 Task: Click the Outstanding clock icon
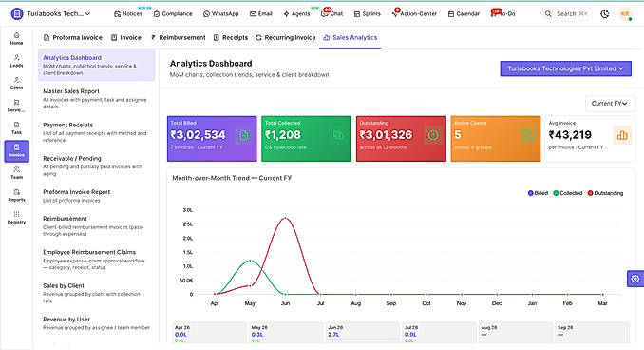pos(433,135)
